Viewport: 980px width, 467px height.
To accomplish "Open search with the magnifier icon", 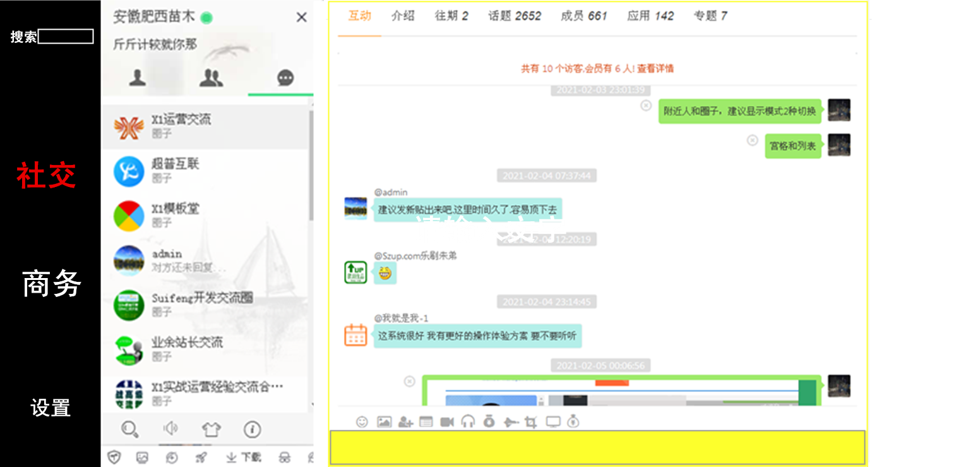I will (129, 428).
